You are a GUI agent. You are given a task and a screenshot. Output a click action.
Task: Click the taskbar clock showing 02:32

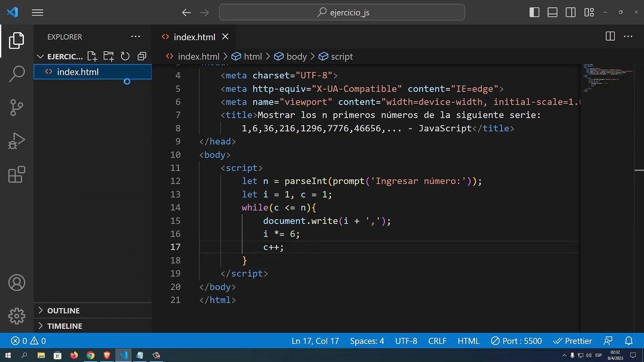click(x=615, y=355)
